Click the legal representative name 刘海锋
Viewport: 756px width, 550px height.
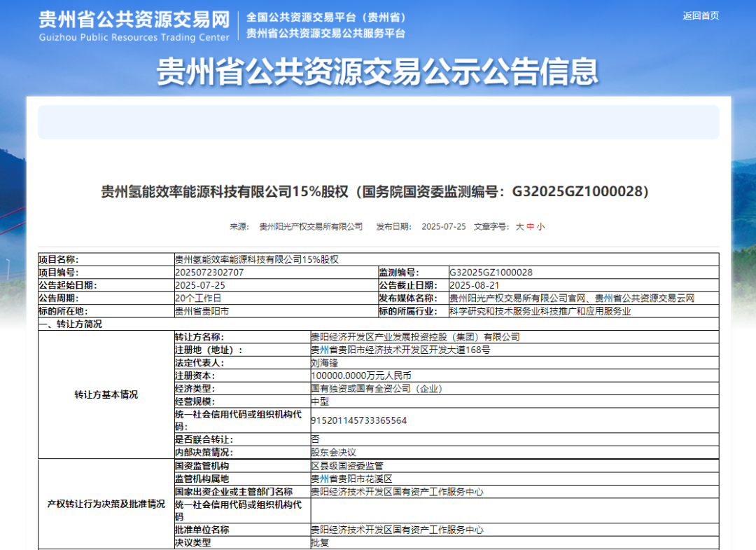(325, 364)
